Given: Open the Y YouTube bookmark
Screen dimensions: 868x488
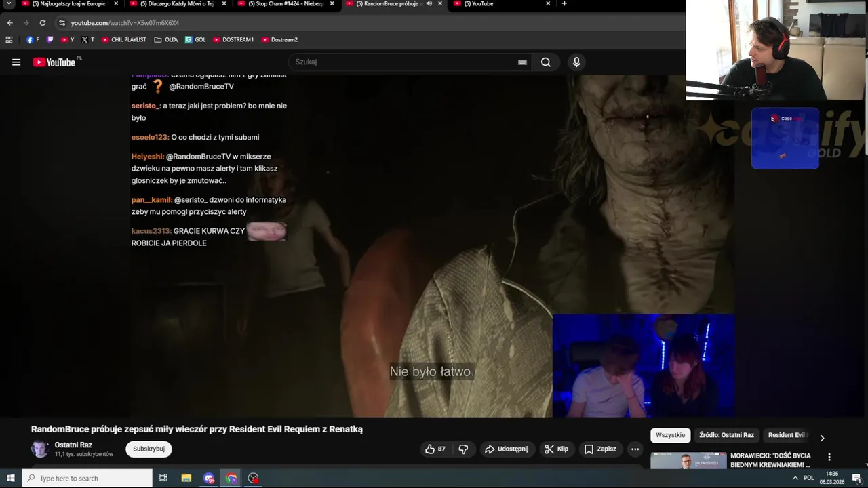Looking at the screenshot, I should click(67, 40).
